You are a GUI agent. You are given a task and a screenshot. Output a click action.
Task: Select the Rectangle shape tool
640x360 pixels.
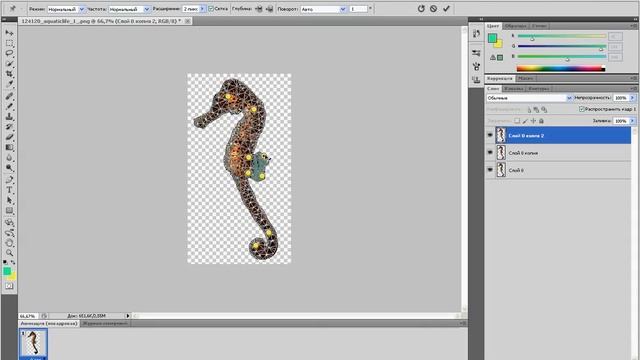coord(9,211)
